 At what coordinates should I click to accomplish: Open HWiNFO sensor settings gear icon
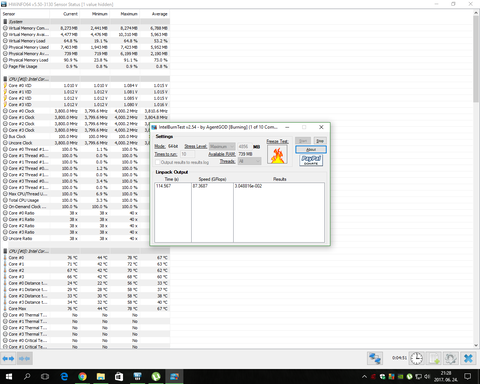(451, 359)
